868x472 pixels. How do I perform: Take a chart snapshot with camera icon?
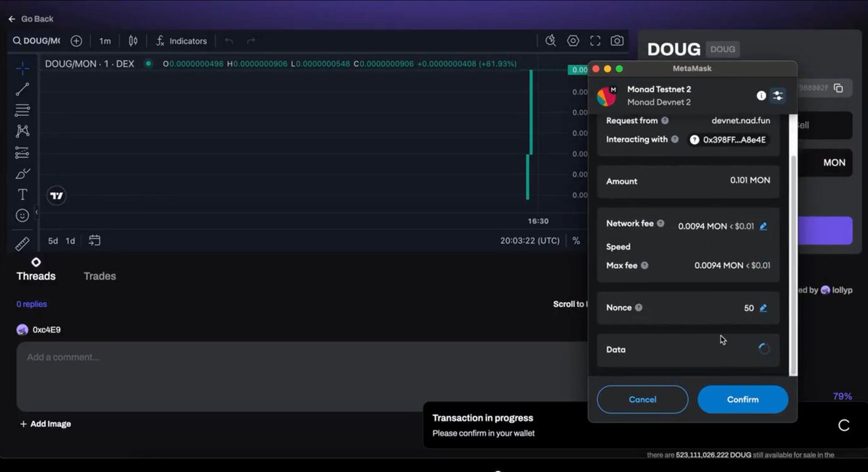coord(617,41)
